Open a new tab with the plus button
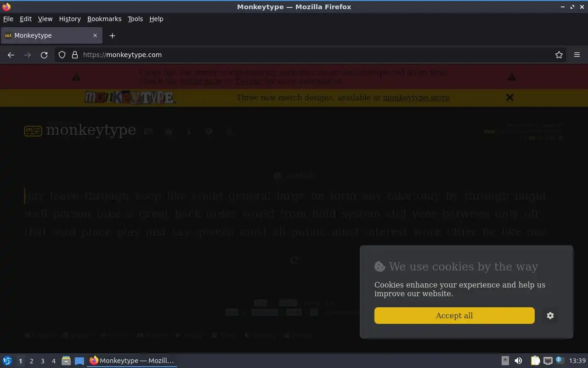This screenshot has height=368, width=588. tap(112, 35)
